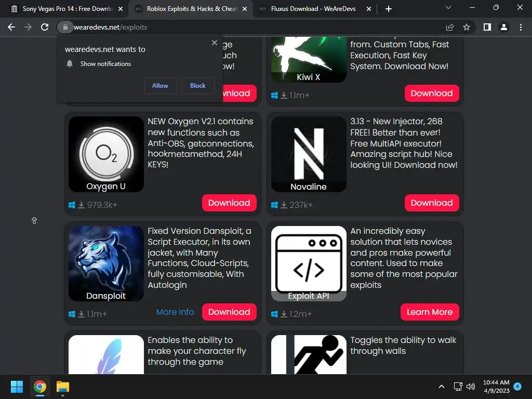Viewport: 532px width, 399px height.
Task: Download Novaline exploit
Action: point(432,203)
